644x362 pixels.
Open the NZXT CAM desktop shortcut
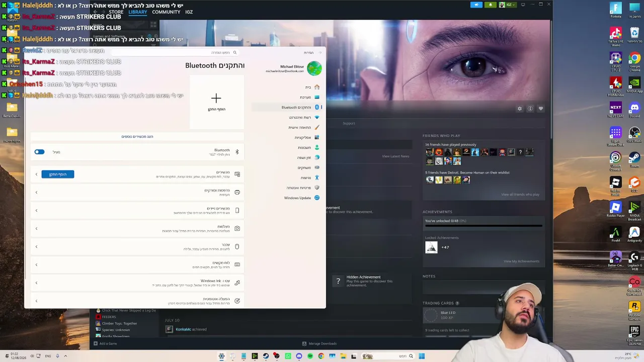tap(616, 109)
